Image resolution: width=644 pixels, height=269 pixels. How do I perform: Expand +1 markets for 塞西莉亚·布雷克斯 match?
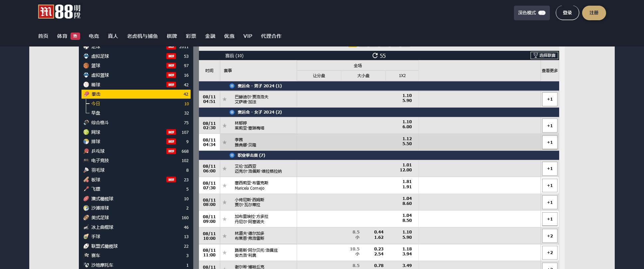pyautogui.click(x=550, y=186)
